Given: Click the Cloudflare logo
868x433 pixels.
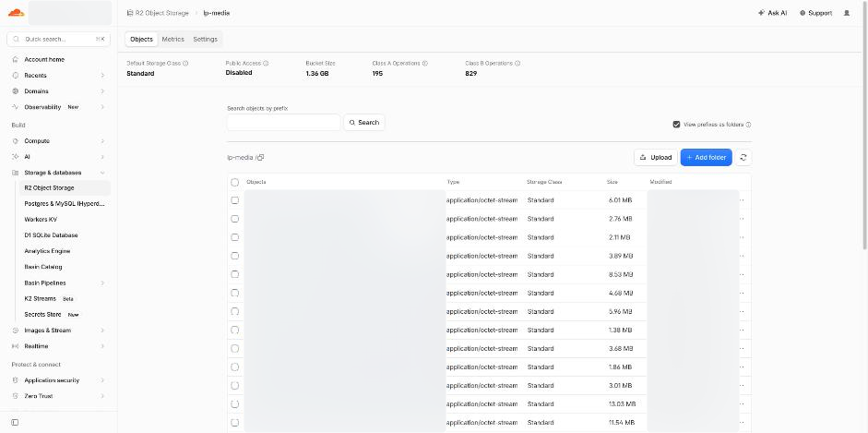Looking at the screenshot, I should tap(16, 12).
